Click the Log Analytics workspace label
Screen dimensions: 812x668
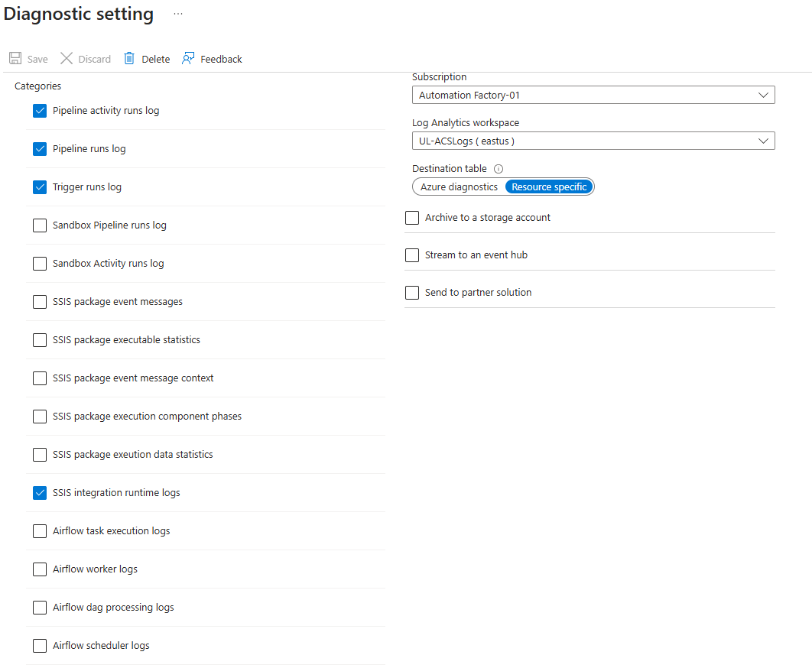click(466, 123)
